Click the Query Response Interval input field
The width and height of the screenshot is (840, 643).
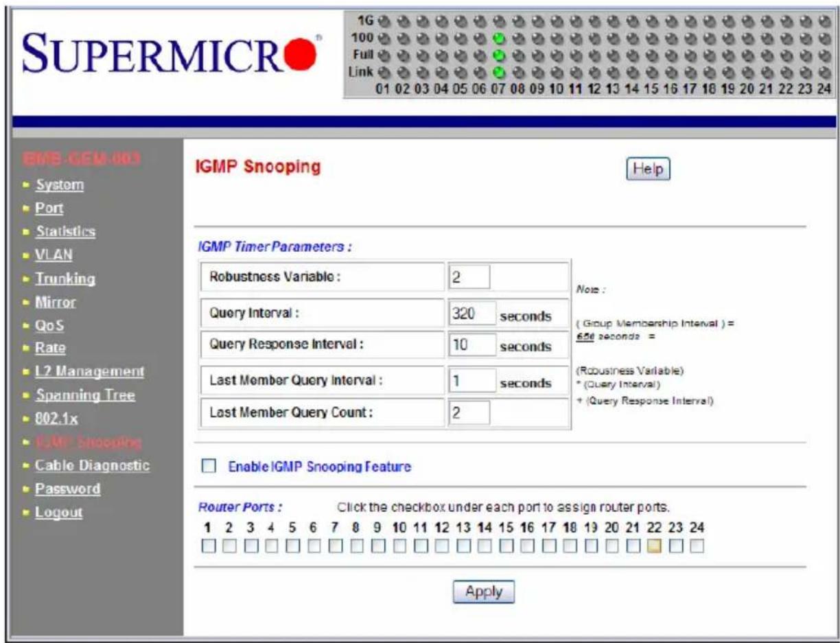(x=473, y=346)
